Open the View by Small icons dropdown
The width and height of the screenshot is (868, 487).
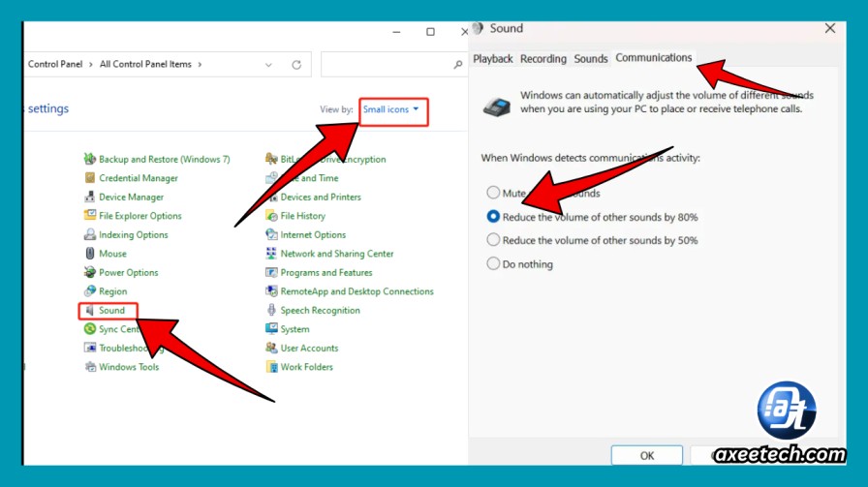tap(393, 109)
